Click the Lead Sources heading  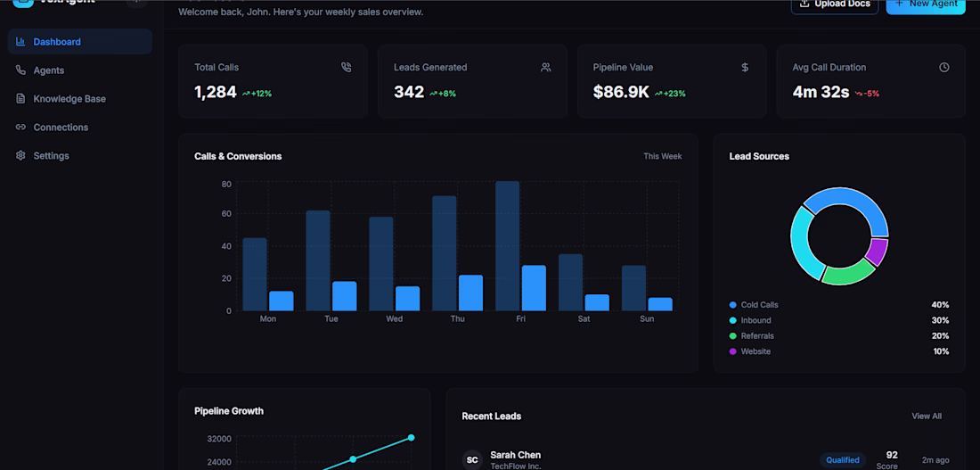tap(759, 156)
